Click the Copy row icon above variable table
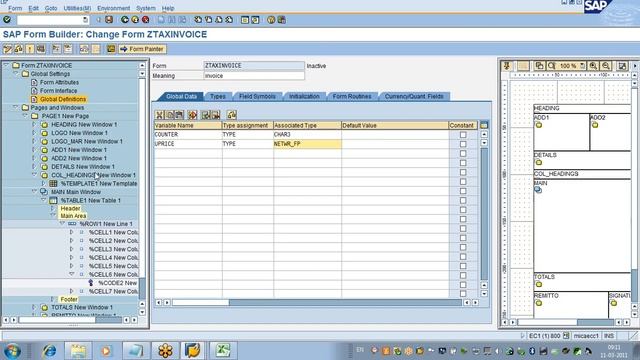The image size is (640, 360). click(x=170, y=115)
